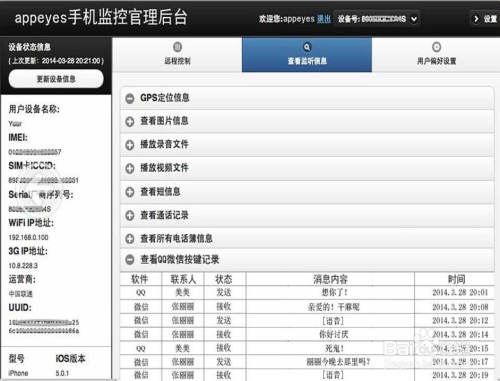Image resolution: width=500 pixels, height=381 pixels.
Task: Click the 联系人 column header
Action: (183, 279)
